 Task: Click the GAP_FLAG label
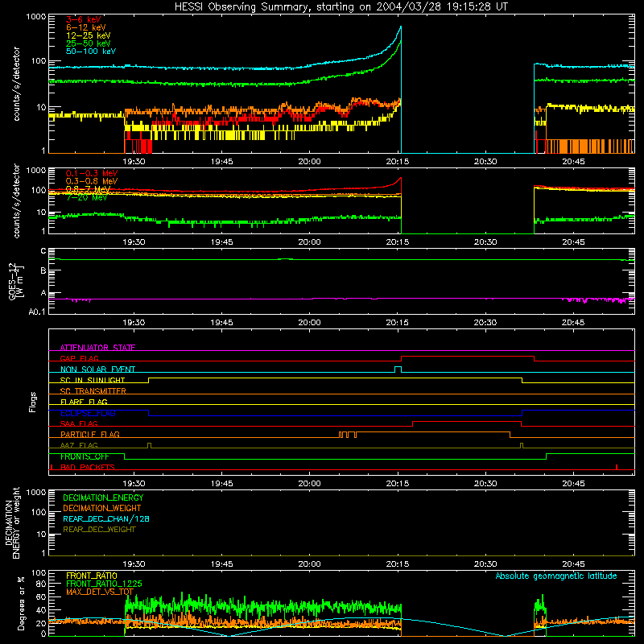(x=79, y=358)
